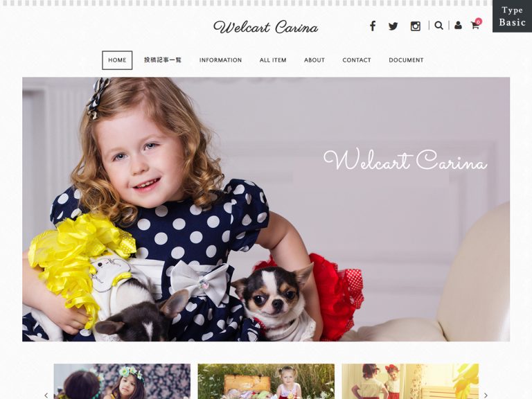Open the shopping cart icon
The image size is (532, 399).
(x=475, y=26)
